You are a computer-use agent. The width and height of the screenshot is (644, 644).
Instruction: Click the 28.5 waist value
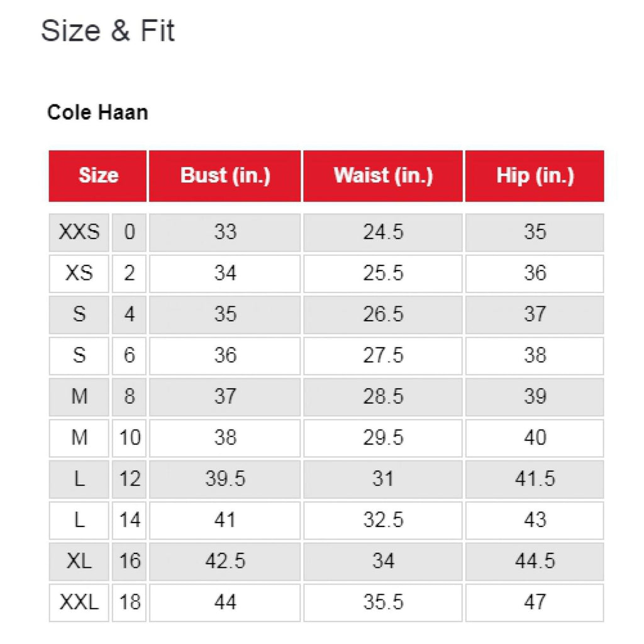(x=383, y=397)
